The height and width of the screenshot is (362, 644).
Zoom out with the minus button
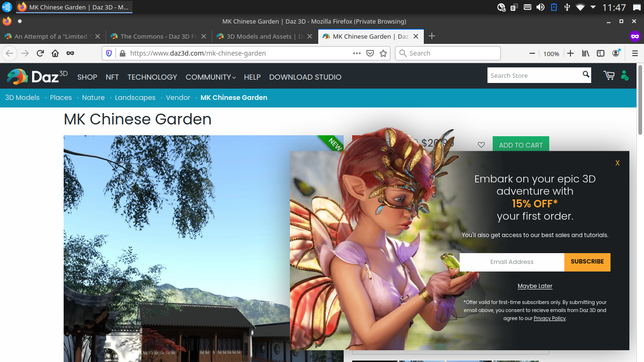tap(532, 53)
